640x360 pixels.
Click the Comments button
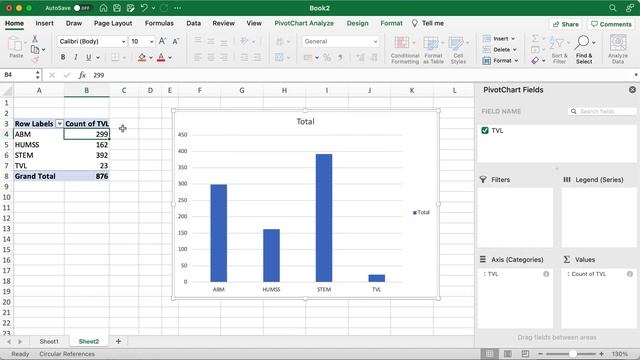611,24
